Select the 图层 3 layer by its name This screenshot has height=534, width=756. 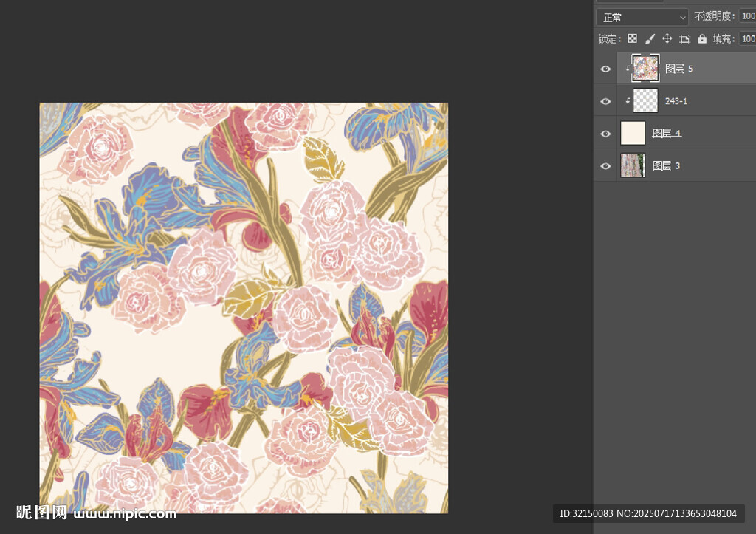[666, 166]
